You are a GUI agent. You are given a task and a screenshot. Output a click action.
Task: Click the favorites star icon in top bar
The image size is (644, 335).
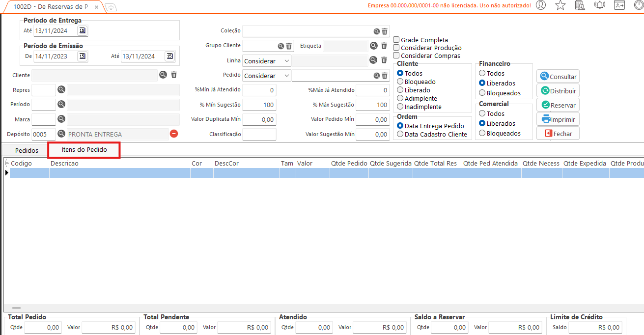point(560,5)
